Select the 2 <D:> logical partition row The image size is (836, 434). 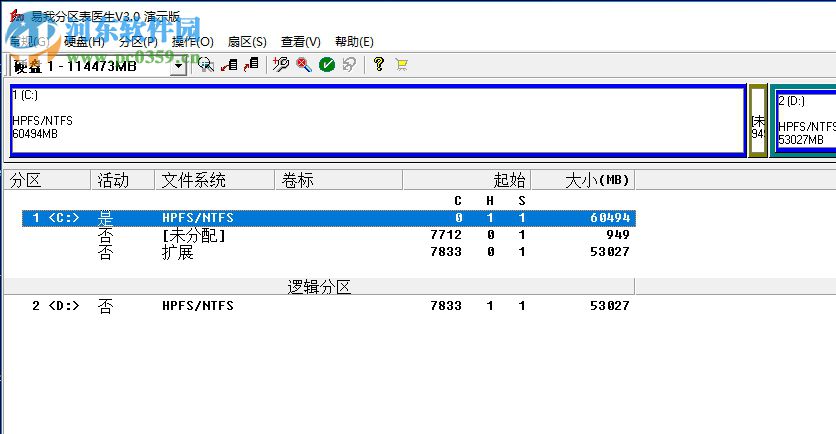pyautogui.click(x=328, y=306)
